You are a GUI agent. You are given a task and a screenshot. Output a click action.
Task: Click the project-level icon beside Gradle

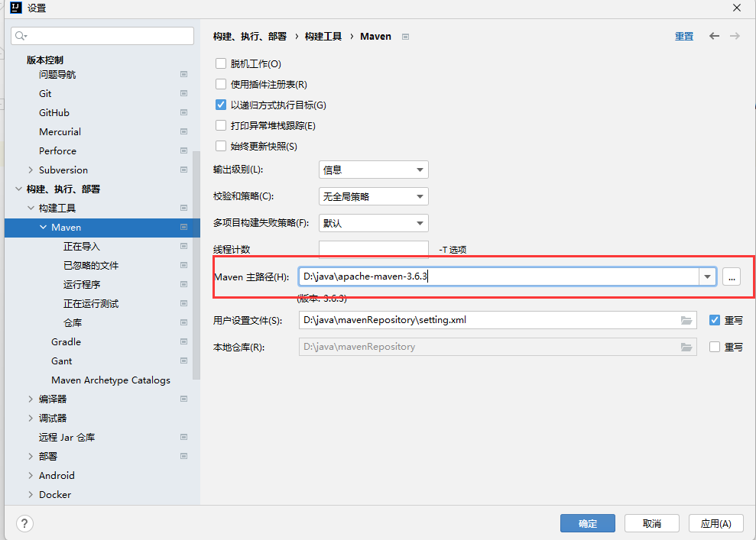click(x=183, y=341)
